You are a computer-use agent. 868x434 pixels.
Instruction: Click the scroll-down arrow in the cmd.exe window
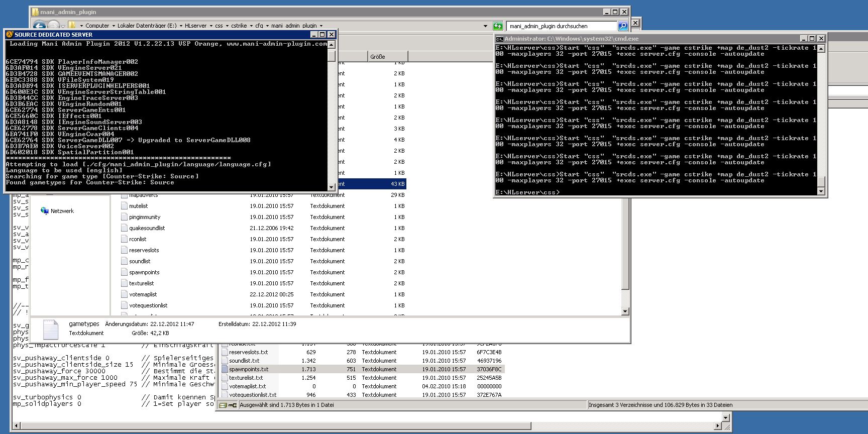pos(821,191)
